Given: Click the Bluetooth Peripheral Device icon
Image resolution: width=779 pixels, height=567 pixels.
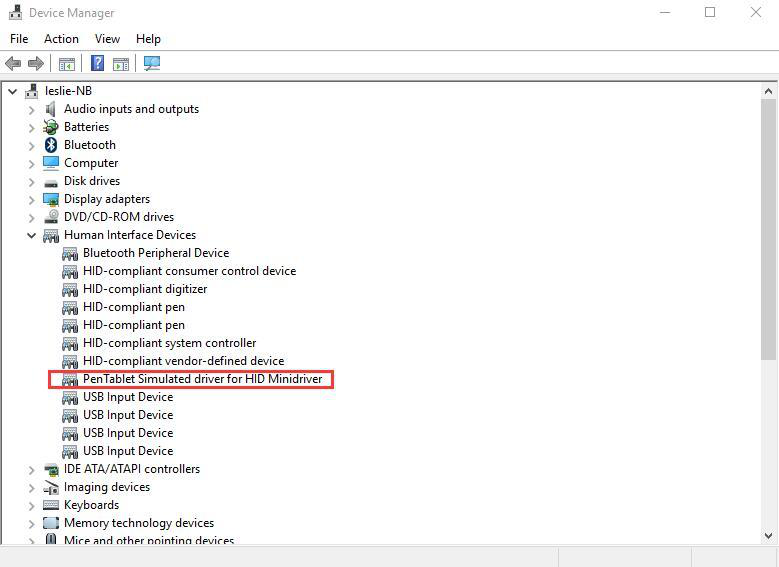Looking at the screenshot, I should (x=70, y=254).
